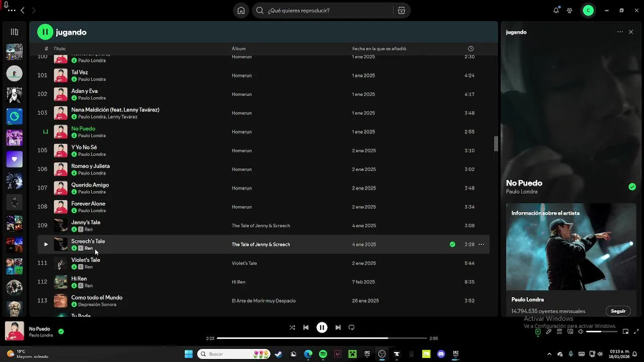644x362 pixels.
Task: Play Screech's Tale row play icon
Action: [46, 244]
